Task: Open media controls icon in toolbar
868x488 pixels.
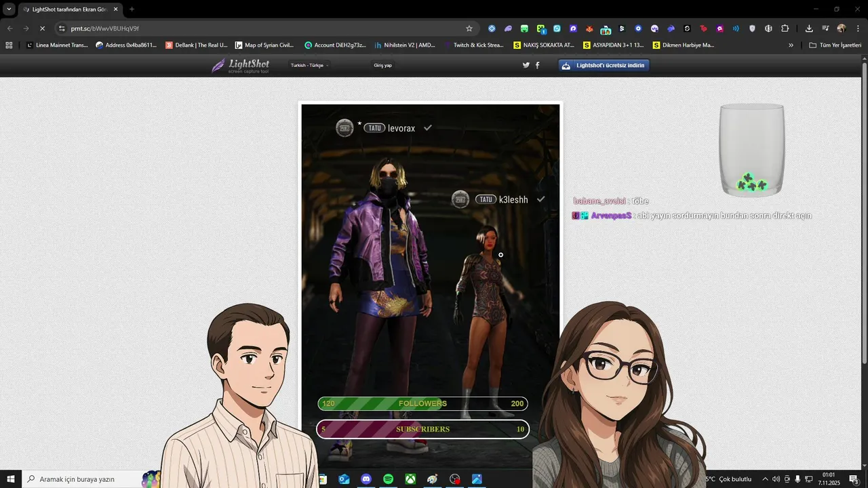Action: [825, 28]
